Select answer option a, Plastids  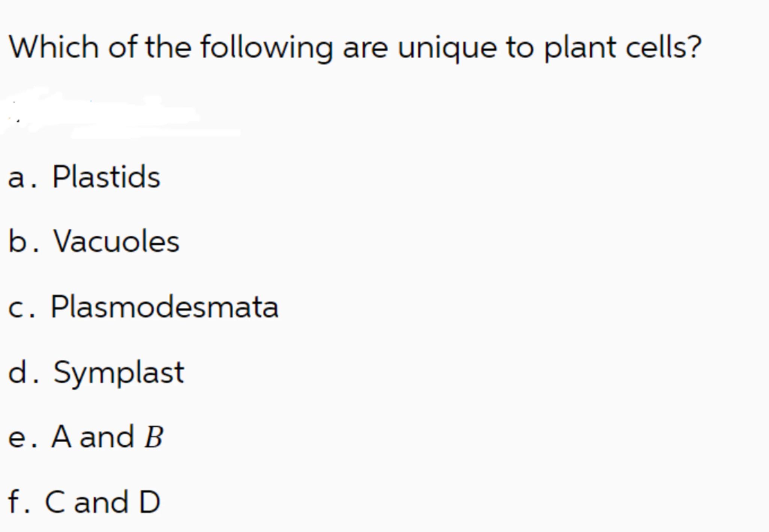[106, 176]
